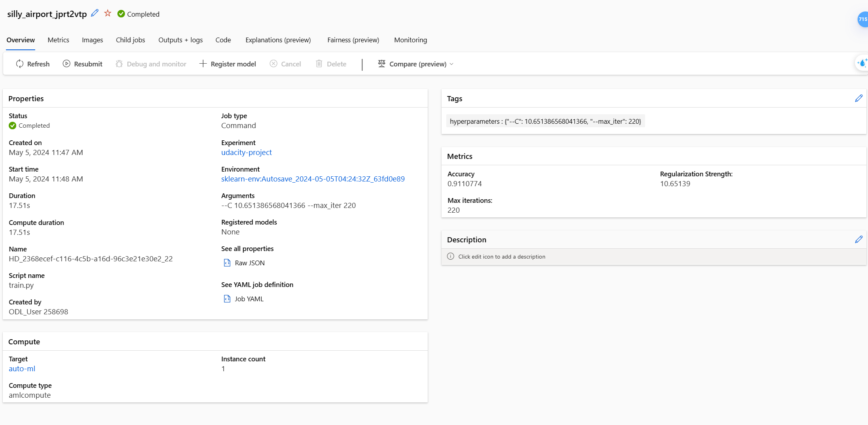Viewport: 868px width, 425px height.
Task: Open the Fairness (preview) tab
Action: pyautogui.click(x=353, y=40)
